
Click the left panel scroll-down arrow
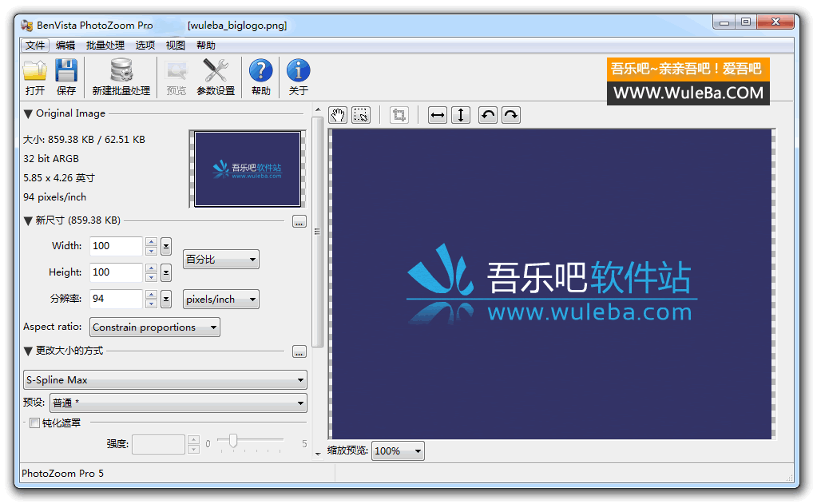pyautogui.click(x=318, y=454)
